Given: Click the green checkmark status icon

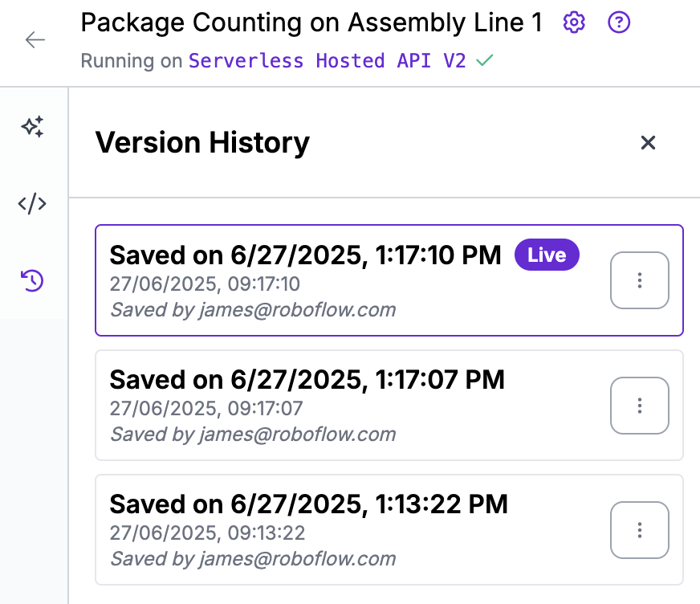Looking at the screenshot, I should coord(483,61).
